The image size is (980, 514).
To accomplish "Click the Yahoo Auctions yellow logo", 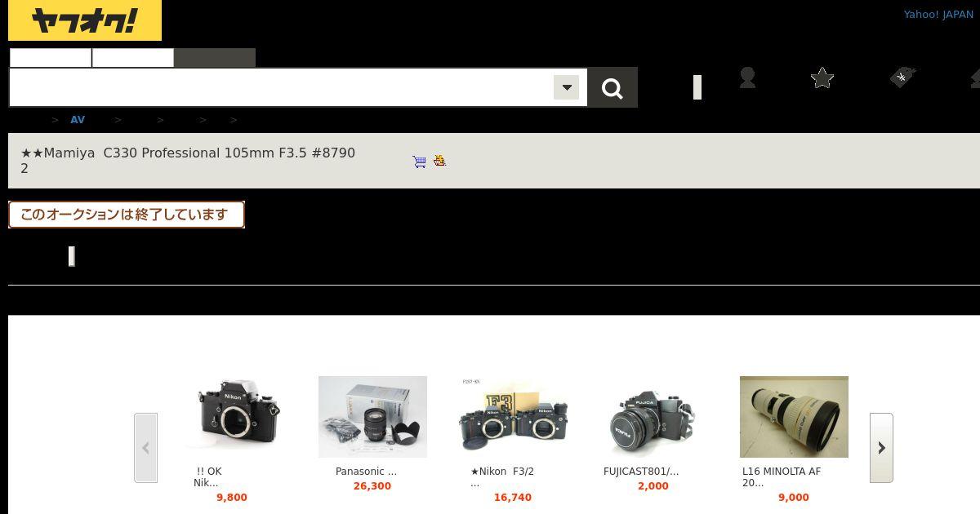I will pos(85,20).
